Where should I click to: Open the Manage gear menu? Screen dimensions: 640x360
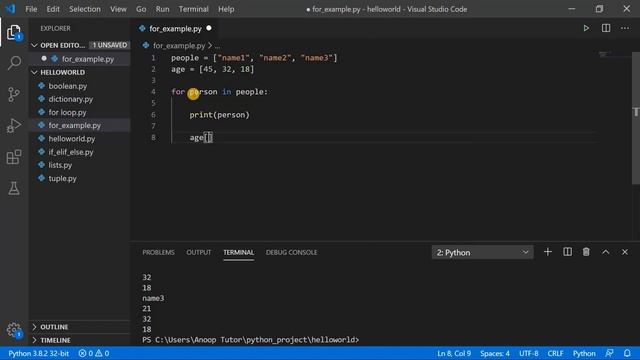pos(14,330)
